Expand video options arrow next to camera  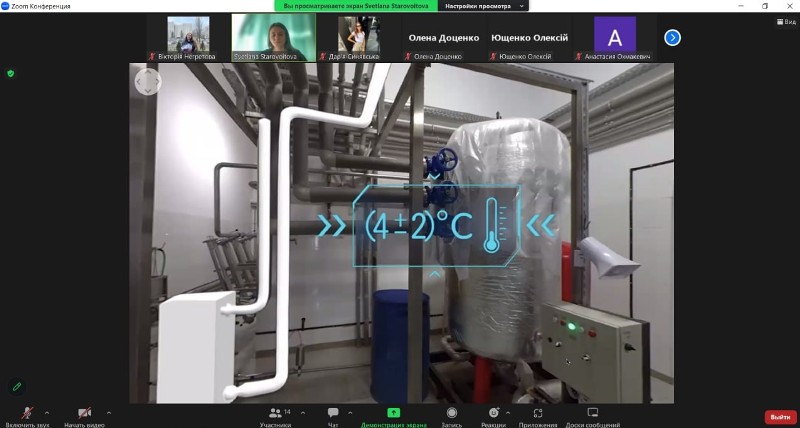(x=108, y=412)
